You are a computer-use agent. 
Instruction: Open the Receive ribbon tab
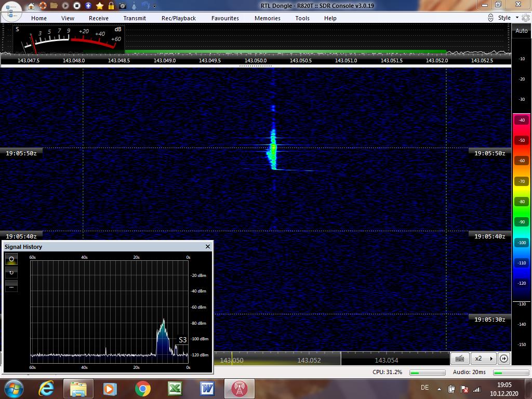[98, 18]
